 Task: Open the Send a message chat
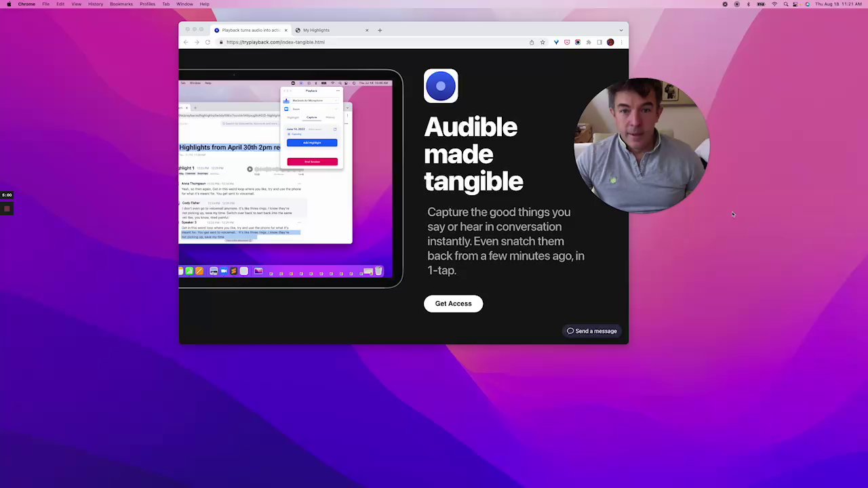(592, 331)
